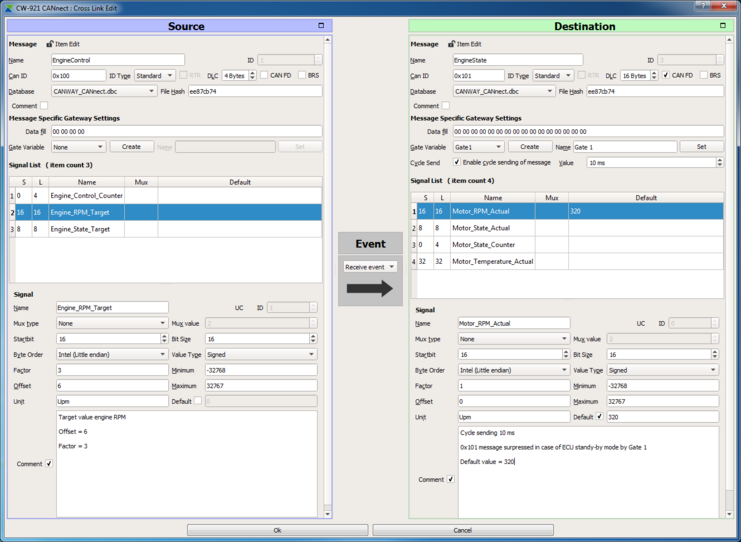The width and height of the screenshot is (741, 542).
Task: Increment the Source DLC bytes stepper
Action: tap(252, 73)
